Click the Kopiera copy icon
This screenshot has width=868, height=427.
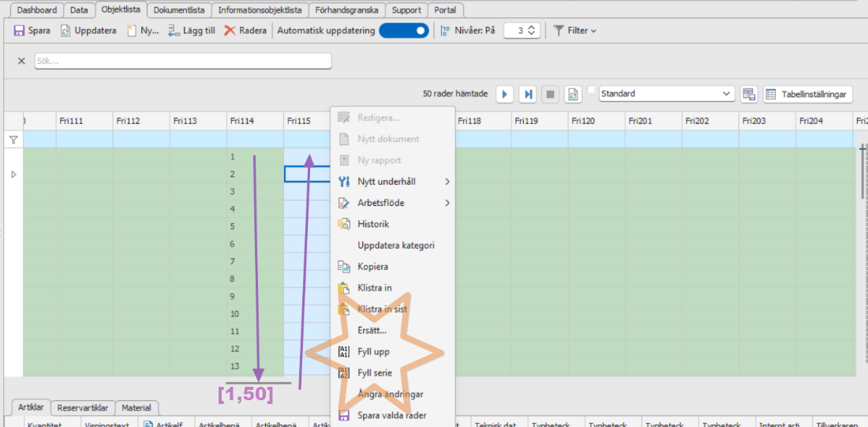(x=344, y=267)
